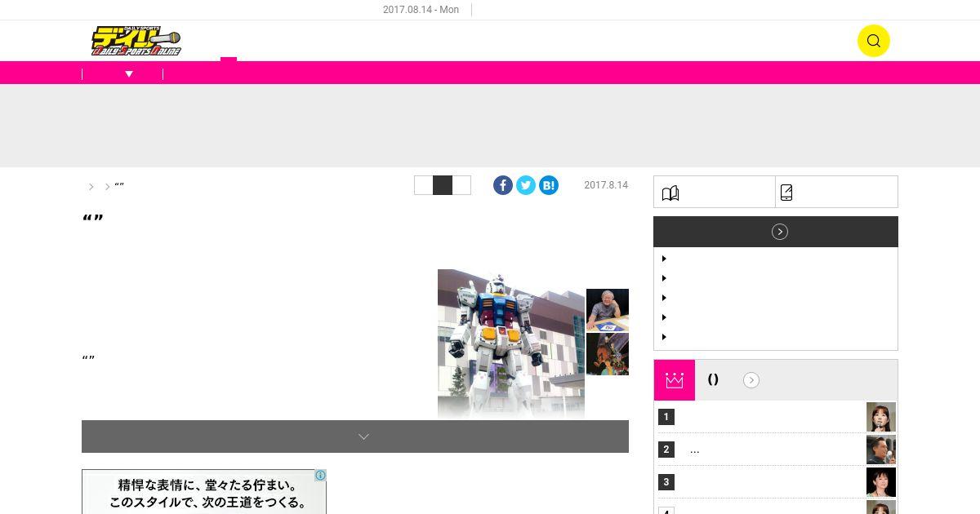
Task: Open the dropdown triangle in pink navigation bar
Action: [x=129, y=74]
